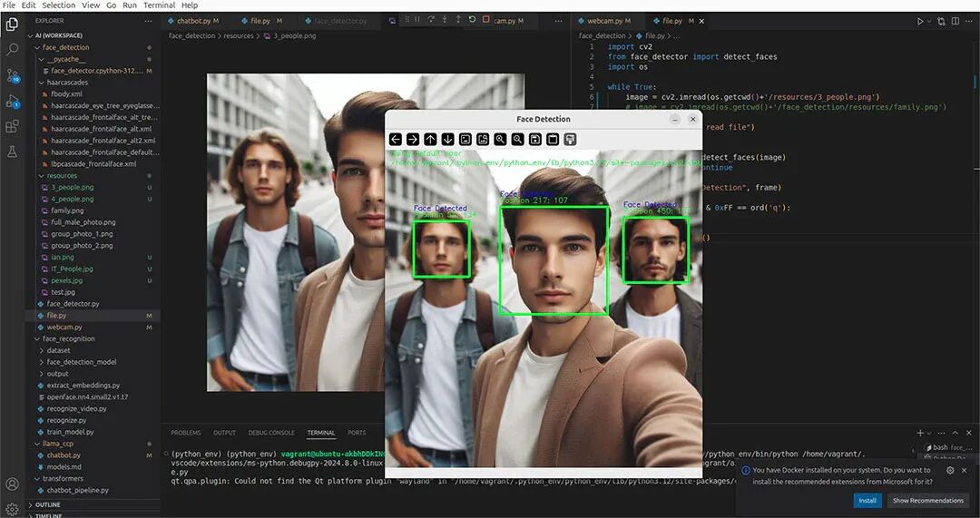Click Step Out in debug toolbar
The width and height of the screenshot is (980, 518).
[458, 20]
